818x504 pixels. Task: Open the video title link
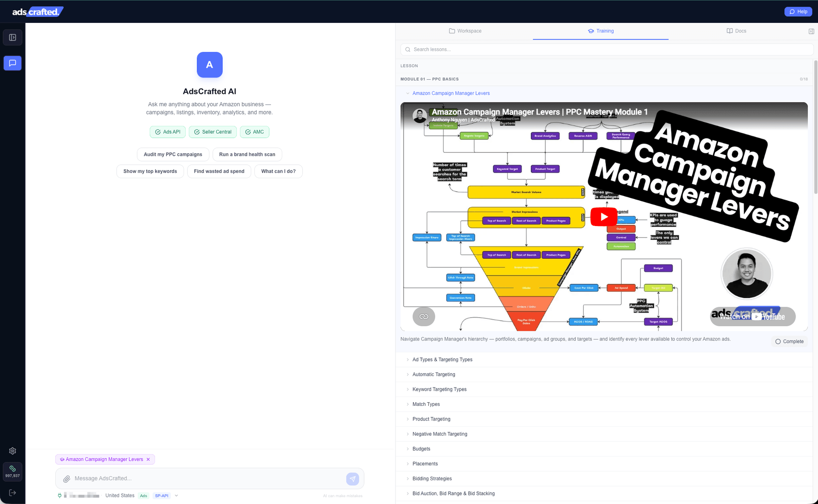(x=539, y=112)
